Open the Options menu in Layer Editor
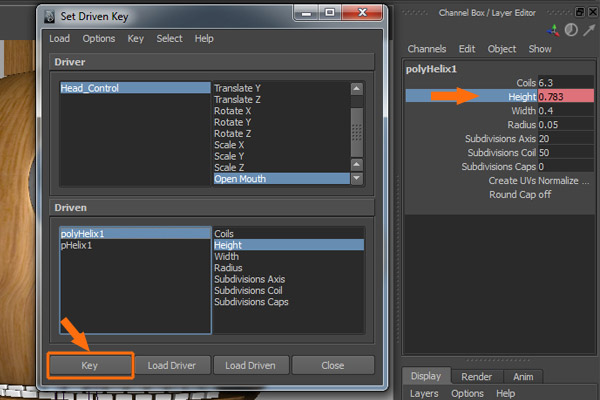600x400 pixels. point(467,393)
